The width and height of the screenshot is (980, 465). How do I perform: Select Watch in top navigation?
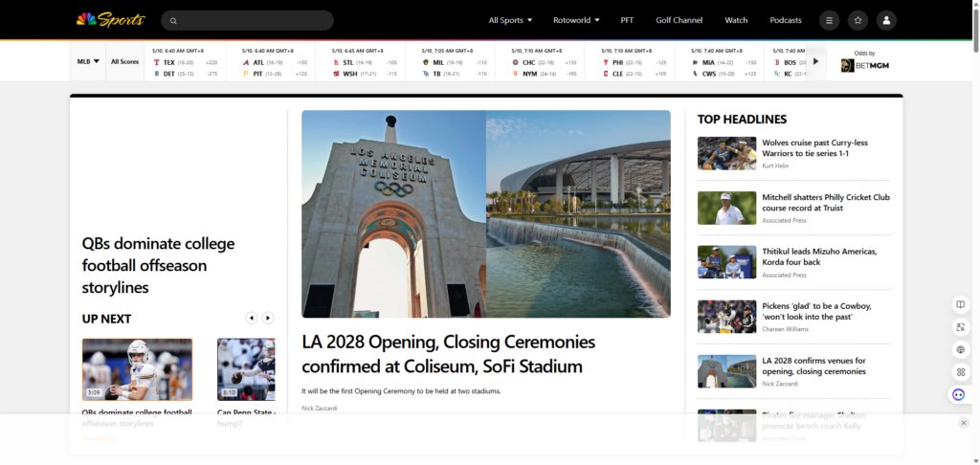coord(736,20)
